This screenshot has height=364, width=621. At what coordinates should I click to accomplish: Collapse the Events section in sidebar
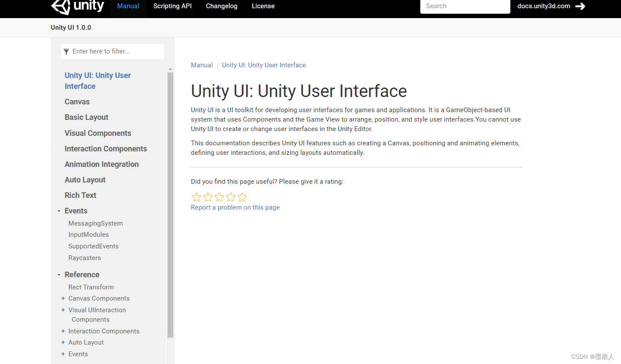59,211
